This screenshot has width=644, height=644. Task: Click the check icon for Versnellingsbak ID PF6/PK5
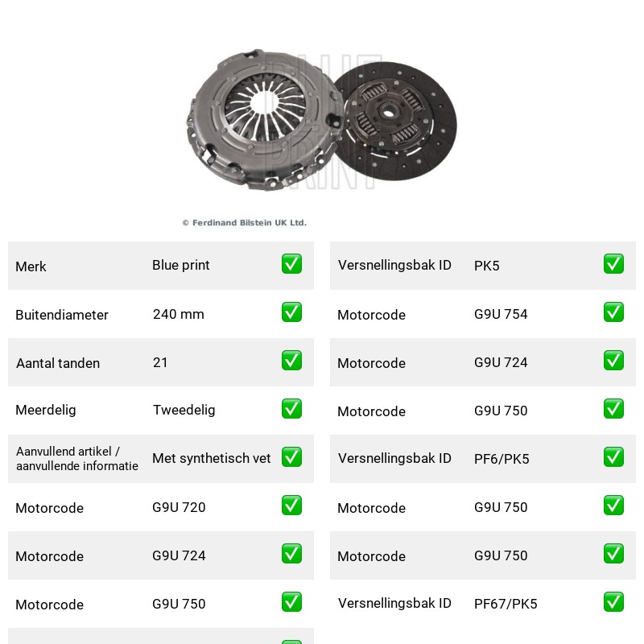point(613,457)
